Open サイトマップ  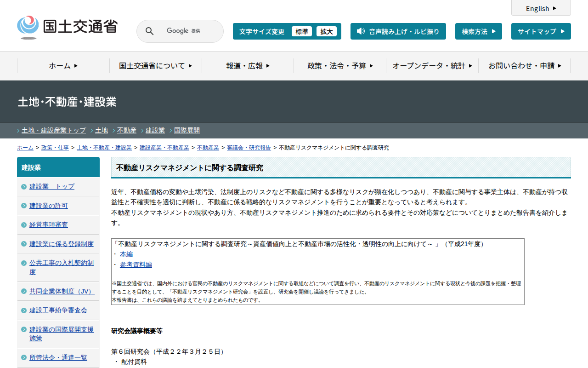point(541,31)
